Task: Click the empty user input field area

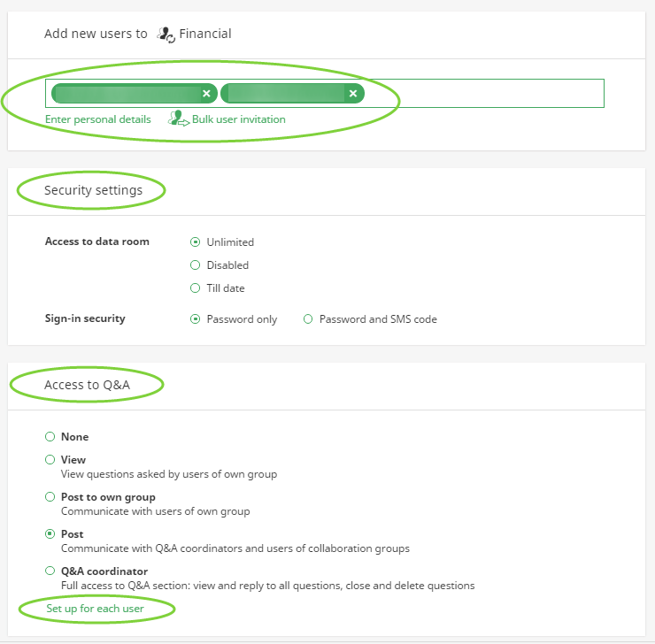Action: coord(482,93)
